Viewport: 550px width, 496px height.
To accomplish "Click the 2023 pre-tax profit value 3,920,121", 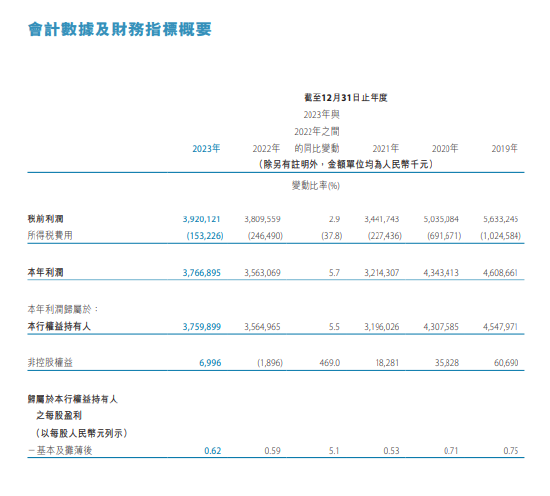I will coord(201,219).
